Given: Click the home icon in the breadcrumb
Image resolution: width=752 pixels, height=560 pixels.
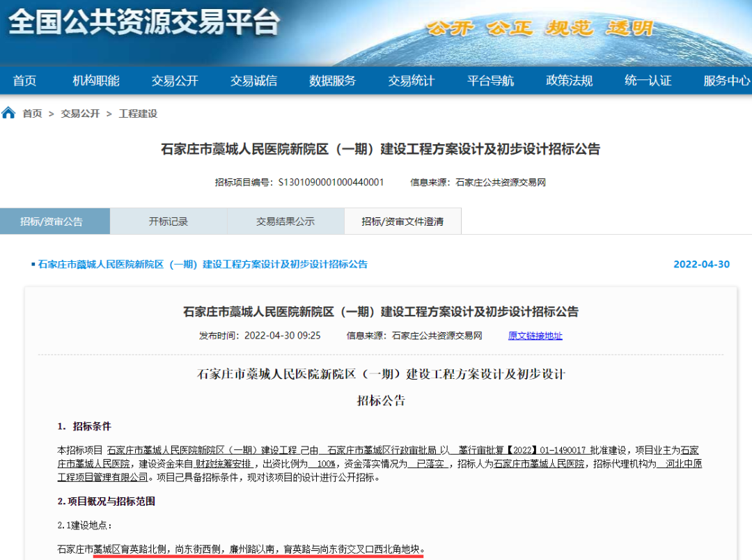Looking at the screenshot, I should pos(8,113).
